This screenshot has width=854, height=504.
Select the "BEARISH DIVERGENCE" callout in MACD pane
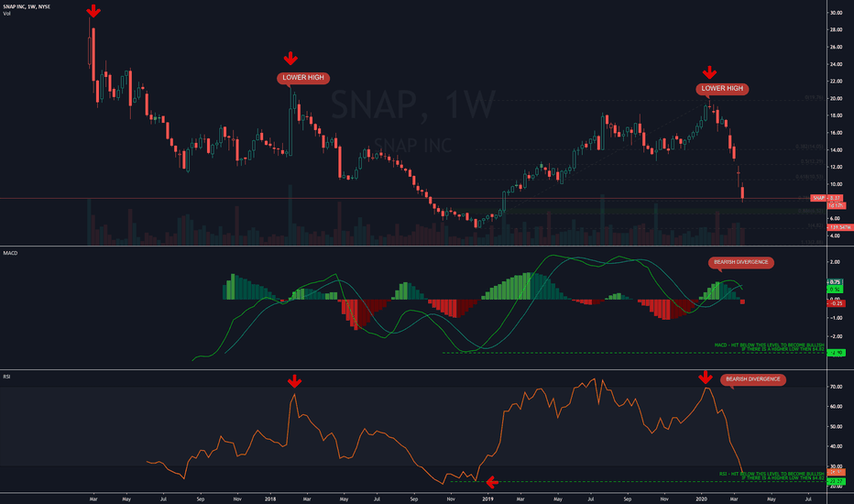click(x=740, y=262)
